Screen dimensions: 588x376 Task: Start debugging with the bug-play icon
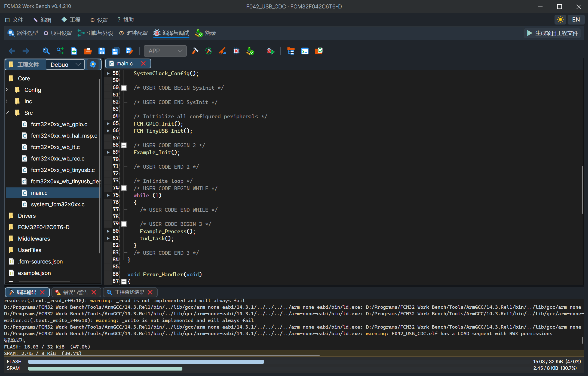pos(270,51)
